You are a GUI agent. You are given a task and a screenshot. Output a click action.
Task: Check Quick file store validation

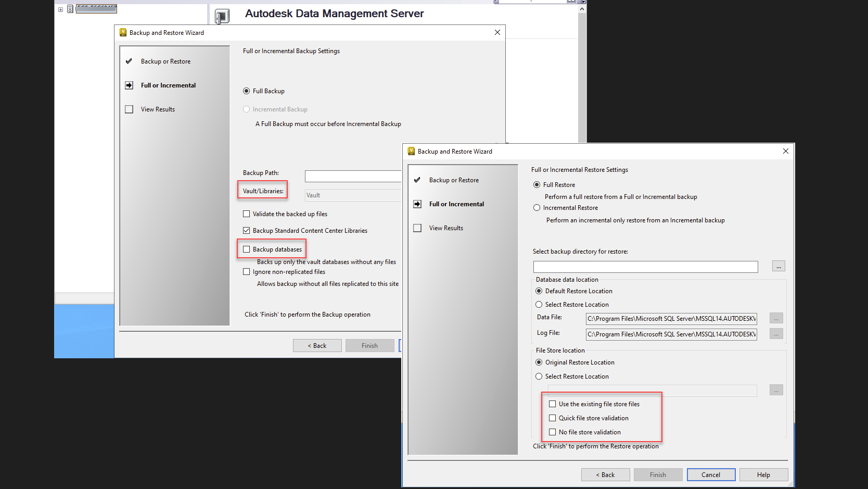coord(553,418)
